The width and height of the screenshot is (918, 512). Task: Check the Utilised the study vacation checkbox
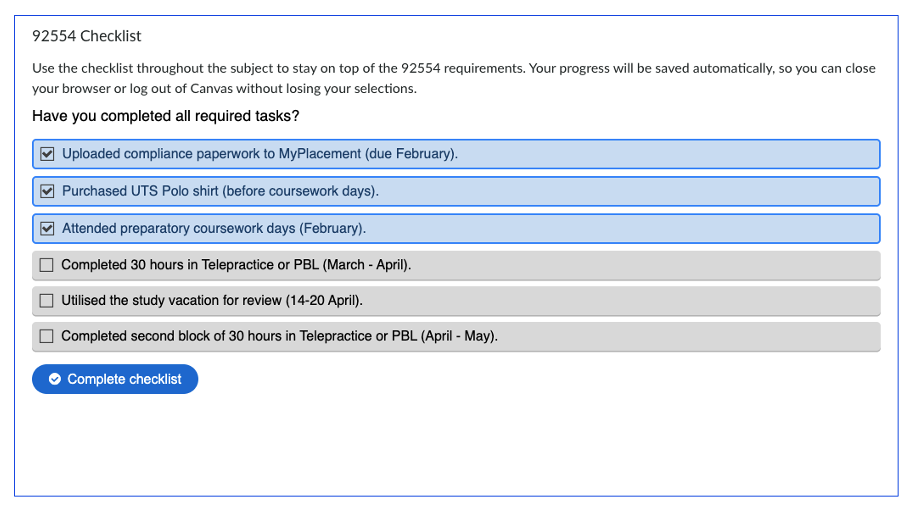click(47, 300)
